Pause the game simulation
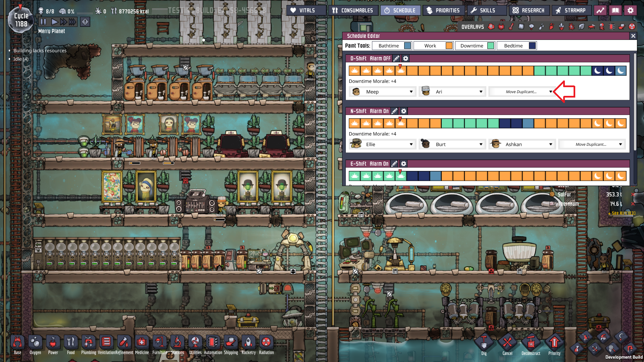The image size is (644, 362). 43,22
